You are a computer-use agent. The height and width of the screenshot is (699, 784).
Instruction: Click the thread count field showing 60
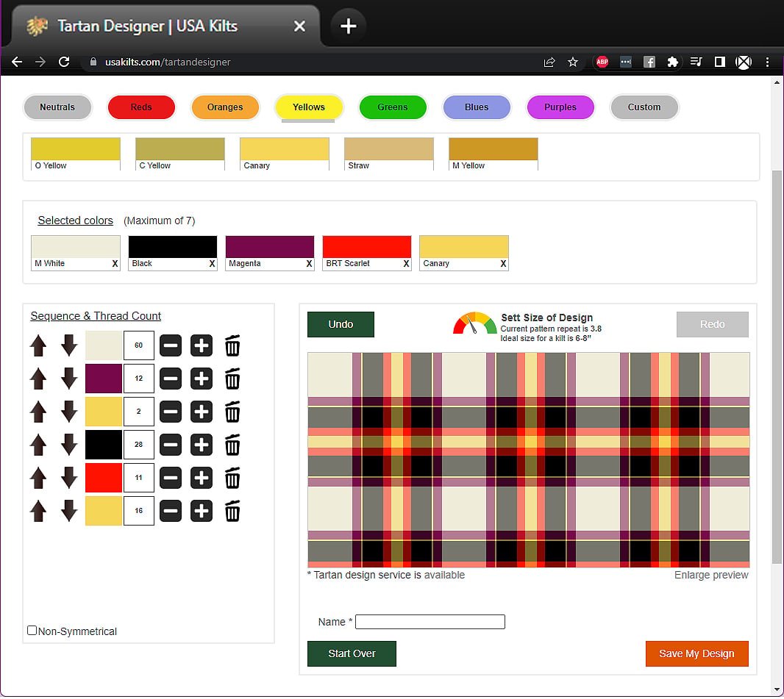coord(139,345)
